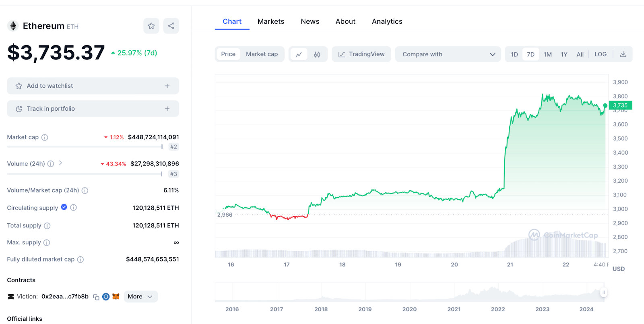Click plus icon on Add to watchlist
Viewport: 644px width, 324px height.
click(x=167, y=86)
